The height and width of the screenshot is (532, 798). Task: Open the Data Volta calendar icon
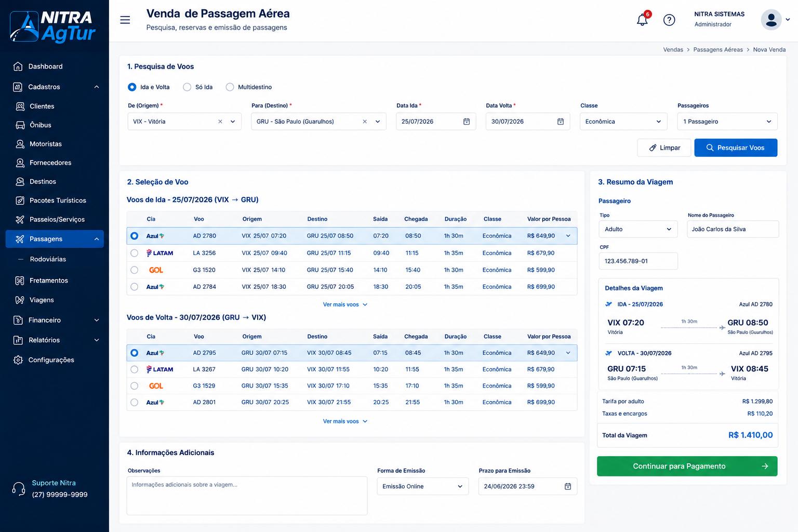561,122
